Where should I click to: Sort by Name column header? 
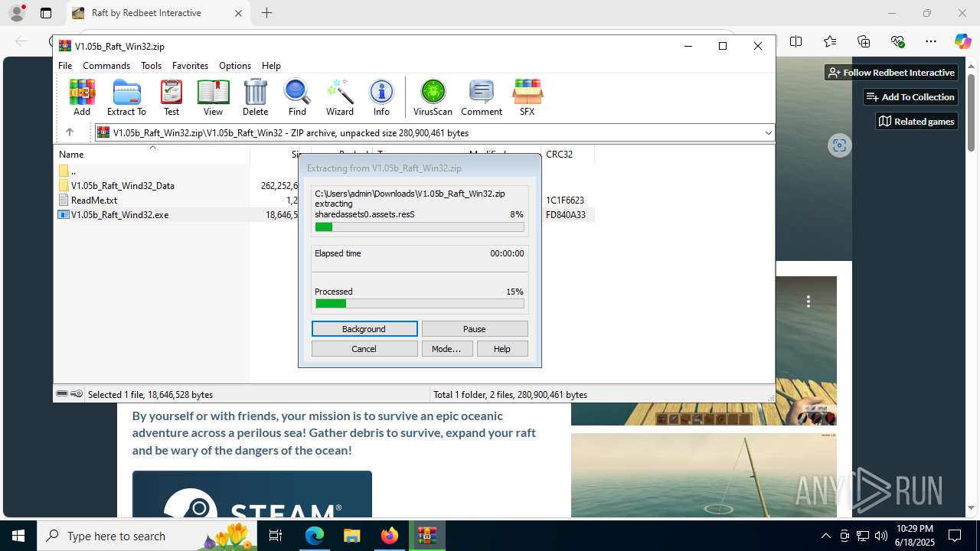(x=71, y=155)
